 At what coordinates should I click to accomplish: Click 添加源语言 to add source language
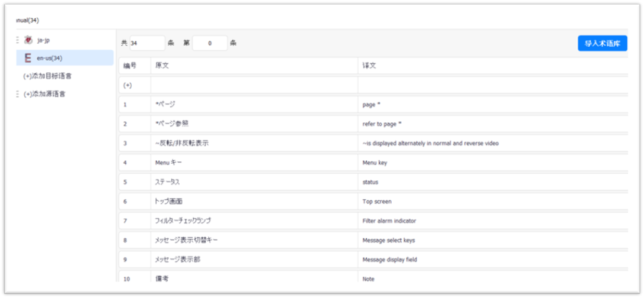[x=44, y=94]
